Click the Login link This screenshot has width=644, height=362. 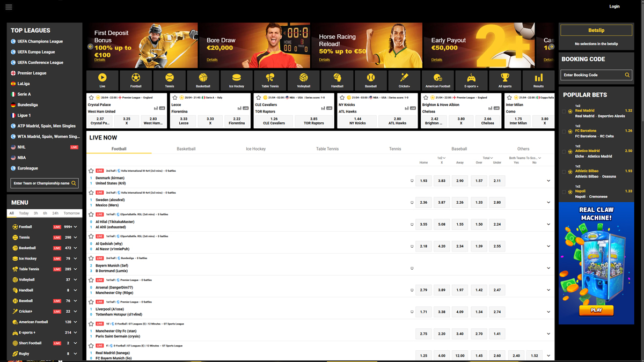click(x=614, y=6)
